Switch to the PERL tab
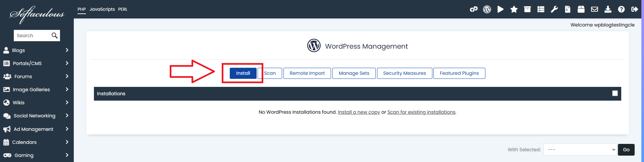The width and height of the screenshot is (644, 162). click(x=123, y=9)
